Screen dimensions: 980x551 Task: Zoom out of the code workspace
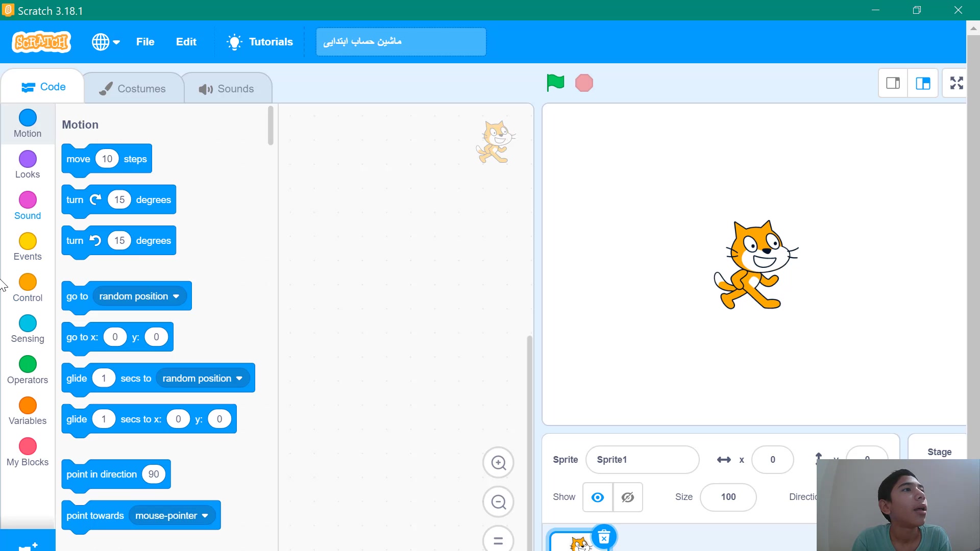[498, 502]
